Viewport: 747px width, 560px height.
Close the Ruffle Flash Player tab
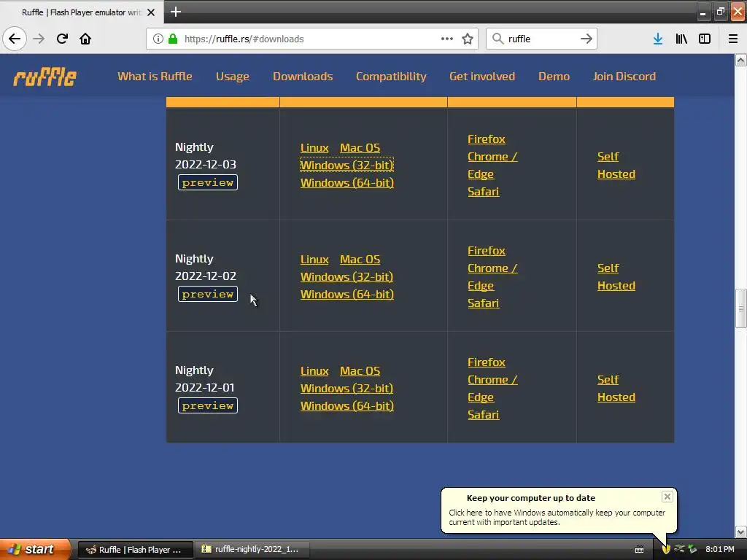151,12
